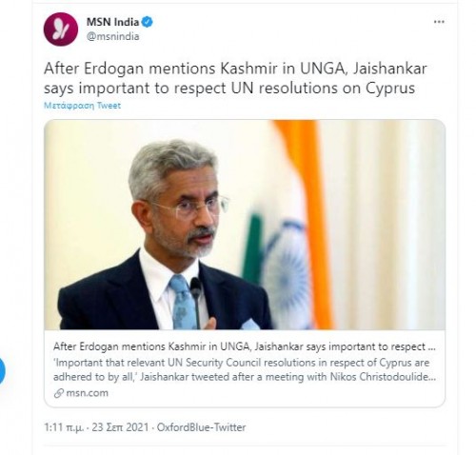This screenshot has height=455, width=476.
Task: Click the link card headline text
Action: pos(245,346)
